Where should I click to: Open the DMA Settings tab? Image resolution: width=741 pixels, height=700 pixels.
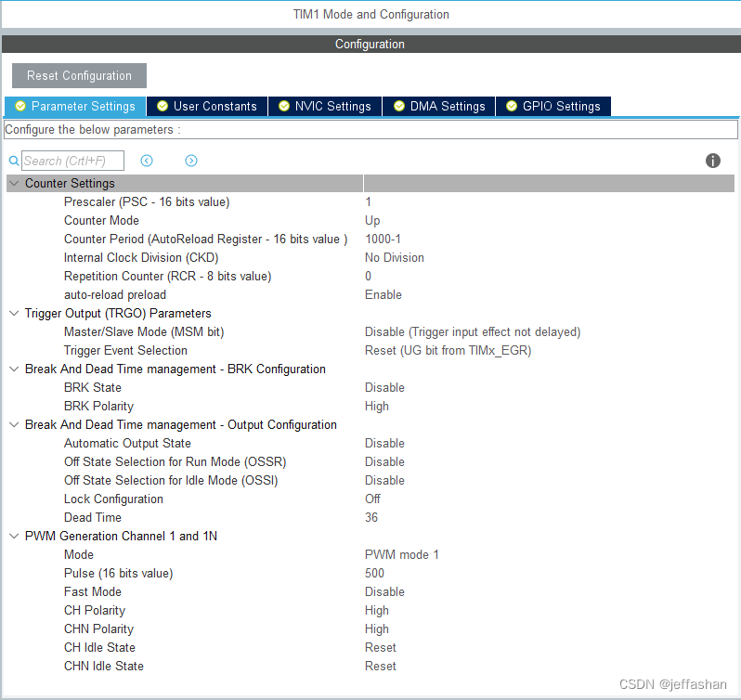(439, 106)
